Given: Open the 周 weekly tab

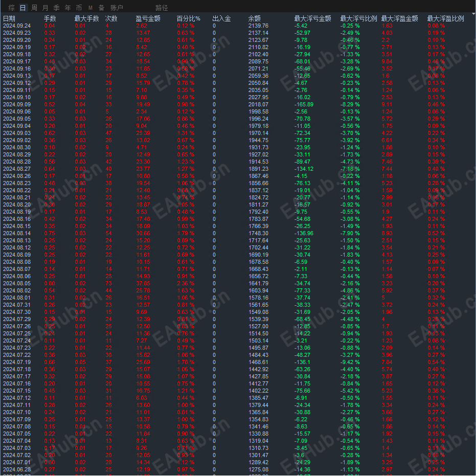Looking at the screenshot, I should coord(34,8).
